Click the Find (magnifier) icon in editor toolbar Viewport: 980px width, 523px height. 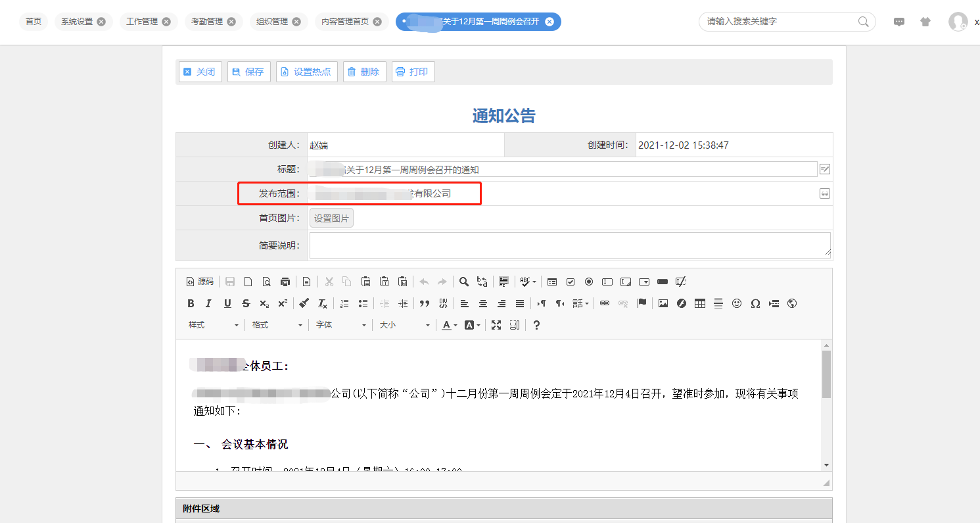pos(464,282)
